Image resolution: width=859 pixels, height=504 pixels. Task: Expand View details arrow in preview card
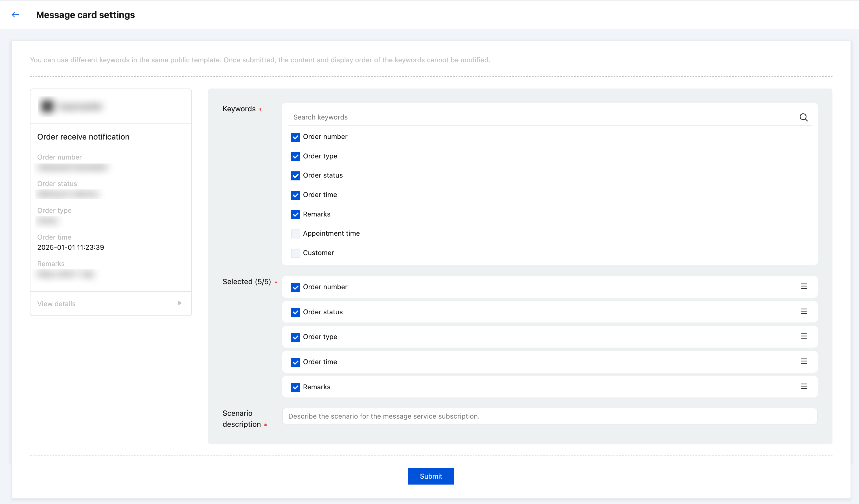(x=180, y=303)
